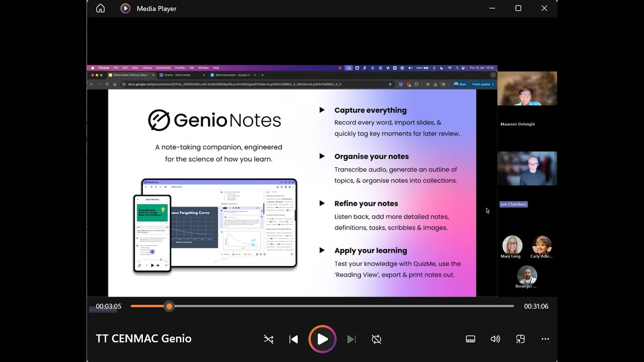Click the Maureen Delonghi video thumbnail
Image resolution: width=644 pixels, height=362 pixels.
point(527,88)
